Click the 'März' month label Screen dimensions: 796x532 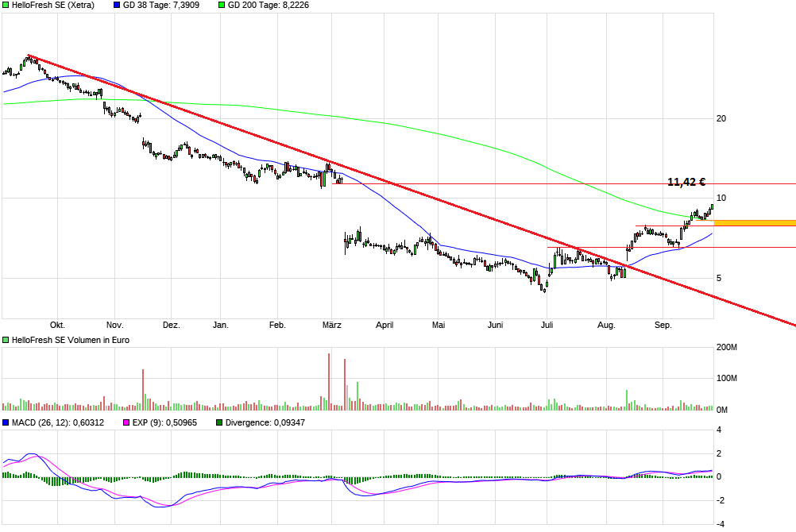click(x=331, y=325)
